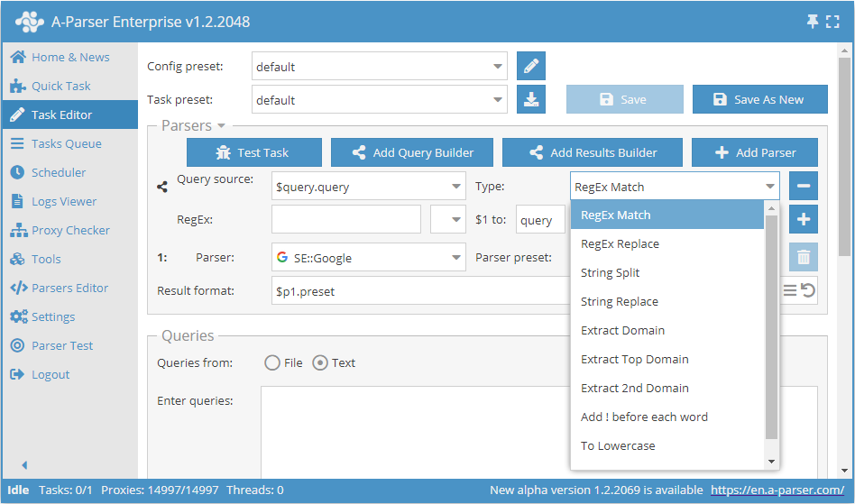Open the Config preset dropdown

coord(379,67)
